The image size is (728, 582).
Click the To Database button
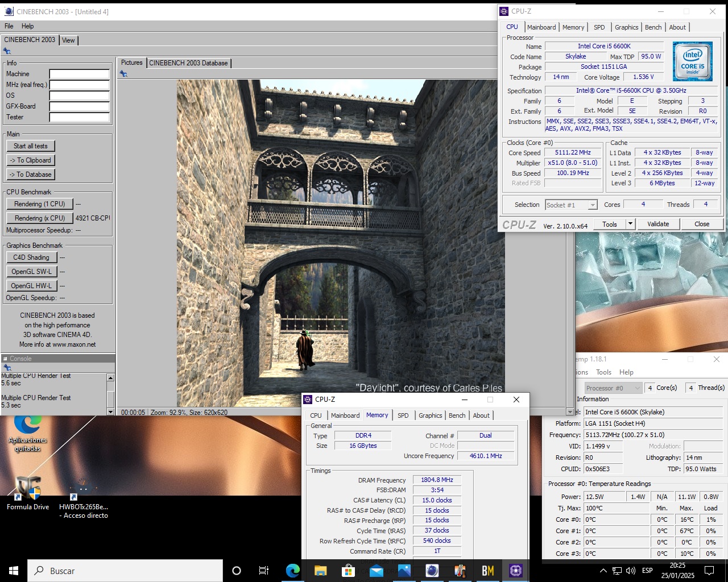[31, 174]
